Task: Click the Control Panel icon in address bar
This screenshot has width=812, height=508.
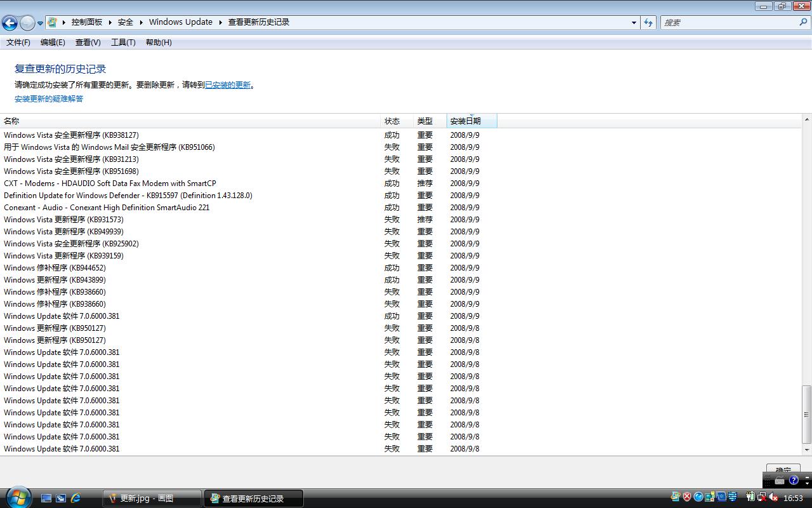Action: coord(52,22)
